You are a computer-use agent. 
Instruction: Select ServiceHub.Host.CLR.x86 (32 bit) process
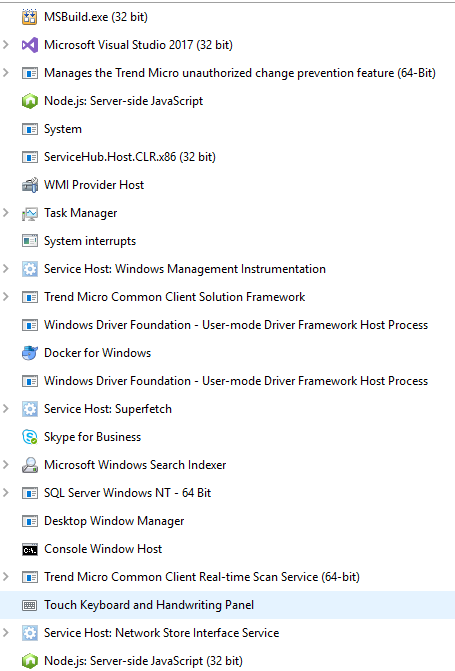(x=227, y=157)
